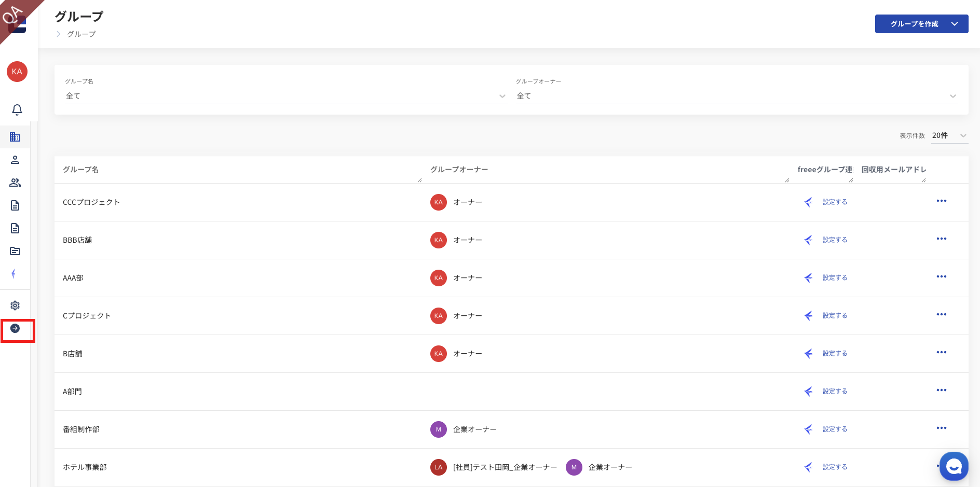
Task: Click the company building sidebar icon
Action: point(15,137)
